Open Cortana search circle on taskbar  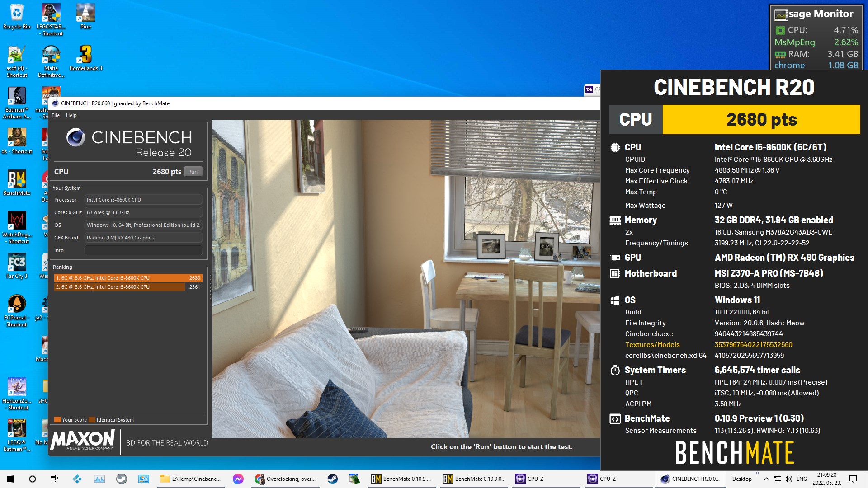pyautogui.click(x=33, y=479)
